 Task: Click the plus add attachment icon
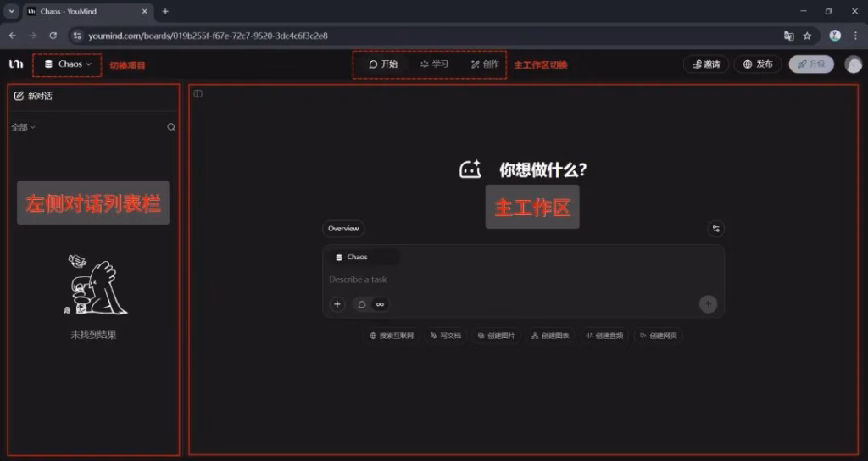tap(337, 304)
